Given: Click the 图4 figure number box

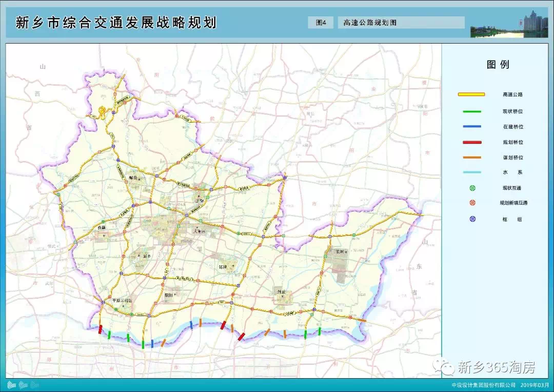Looking at the screenshot, I should (321, 23).
